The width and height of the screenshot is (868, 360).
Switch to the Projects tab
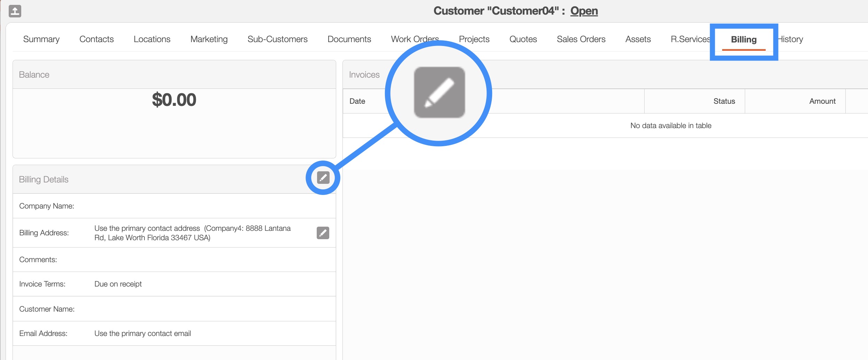[474, 39]
